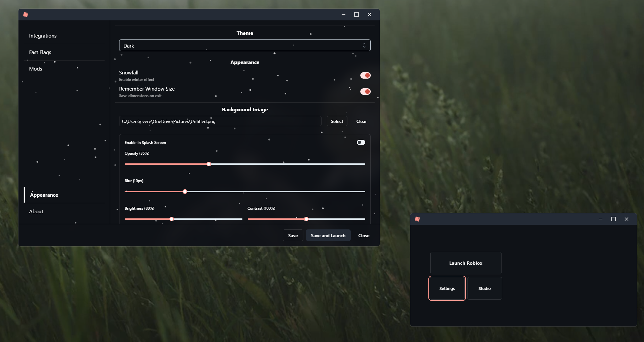Click the Opacity (35%) label

(x=137, y=153)
